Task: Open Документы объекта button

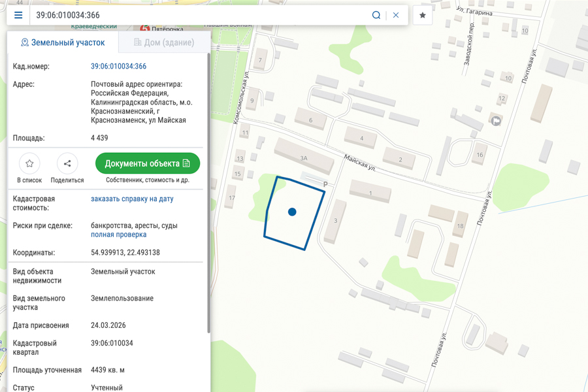Action: tap(148, 163)
